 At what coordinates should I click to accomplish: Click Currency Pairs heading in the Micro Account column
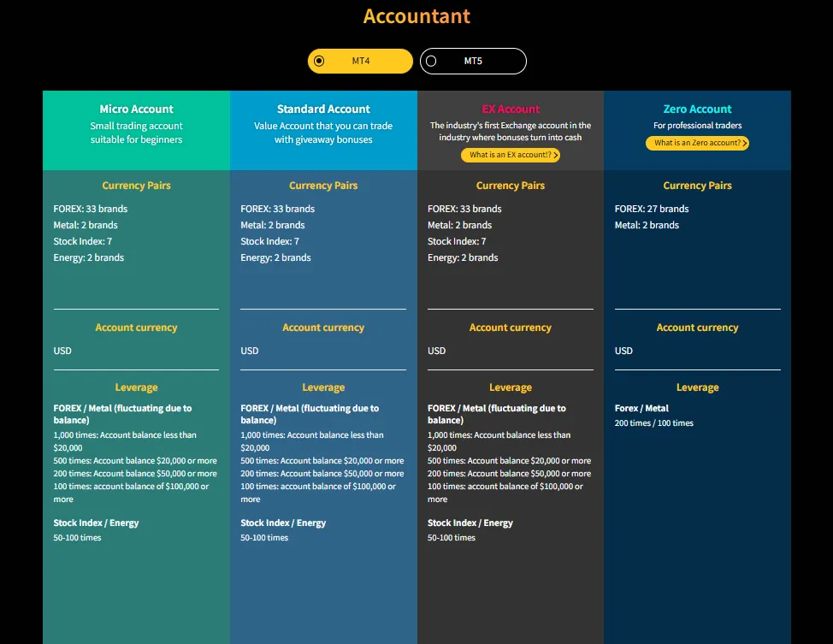tap(136, 186)
